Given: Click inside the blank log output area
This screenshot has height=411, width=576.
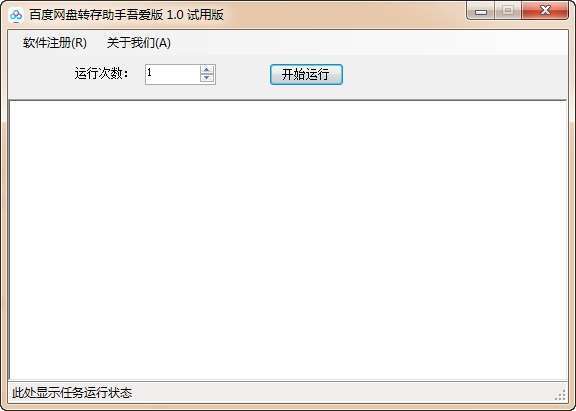Looking at the screenshot, I should (288, 240).
